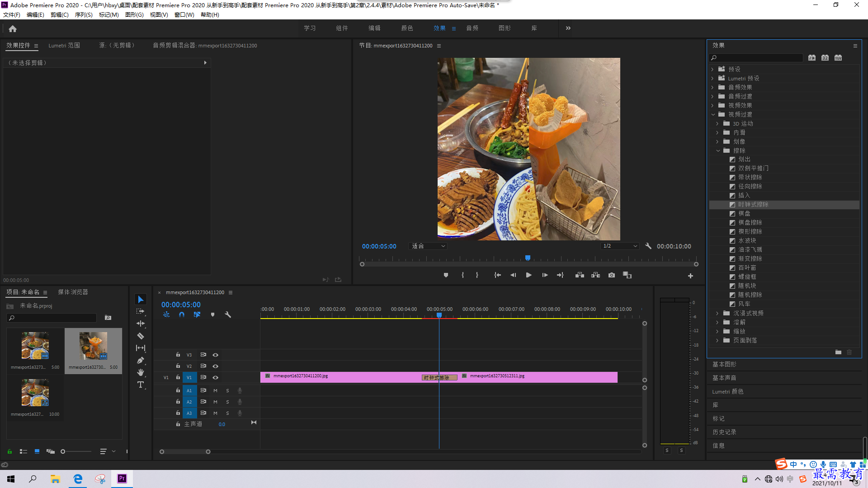Open program monitor settings wrench
Image resolution: width=868 pixels, height=488 pixels.
coord(648,246)
